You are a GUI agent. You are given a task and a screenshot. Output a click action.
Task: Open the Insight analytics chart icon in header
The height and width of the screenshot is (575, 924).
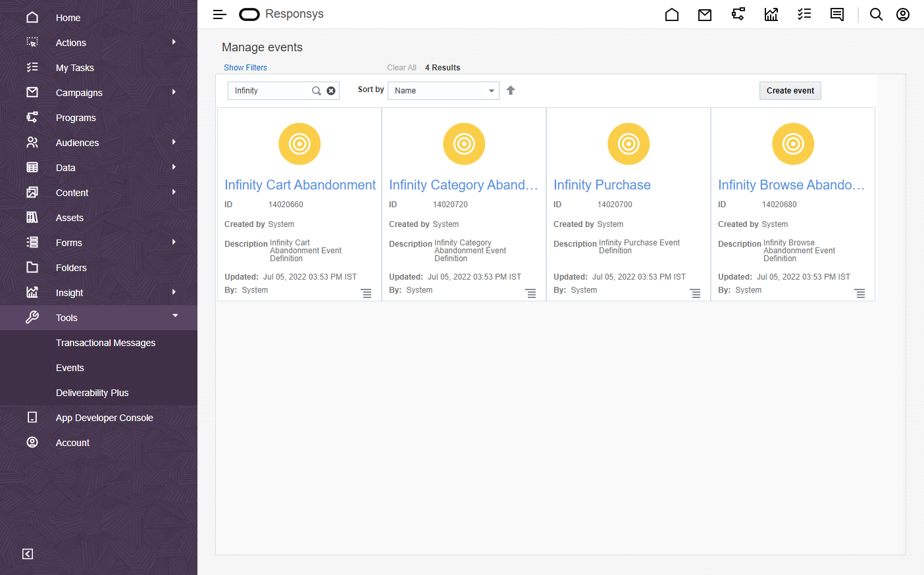tap(771, 14)
